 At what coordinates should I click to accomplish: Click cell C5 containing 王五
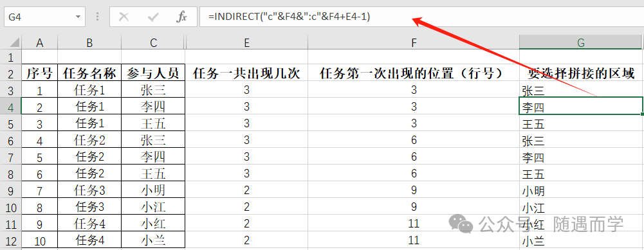click(153, 123)
